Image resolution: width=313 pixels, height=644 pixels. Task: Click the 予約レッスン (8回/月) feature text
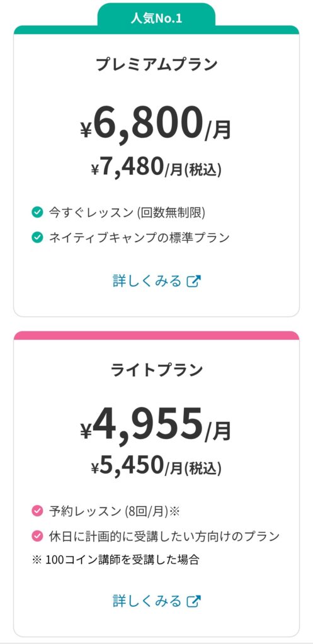tap(115, 511)
